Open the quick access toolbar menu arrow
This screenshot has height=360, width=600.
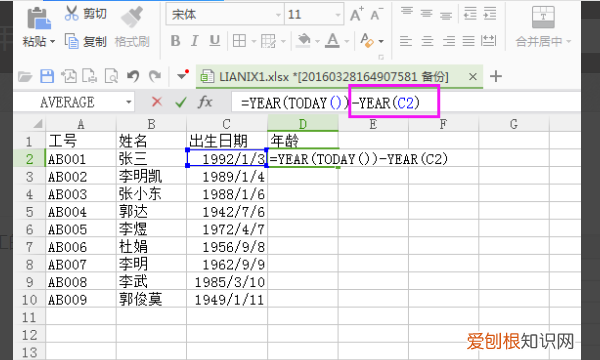pyautogui.click(x=182, y=77)
